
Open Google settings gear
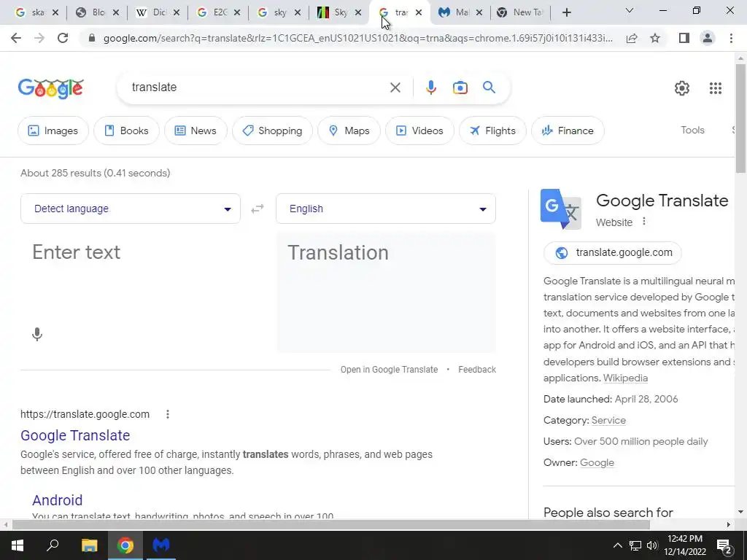(682, 88)
